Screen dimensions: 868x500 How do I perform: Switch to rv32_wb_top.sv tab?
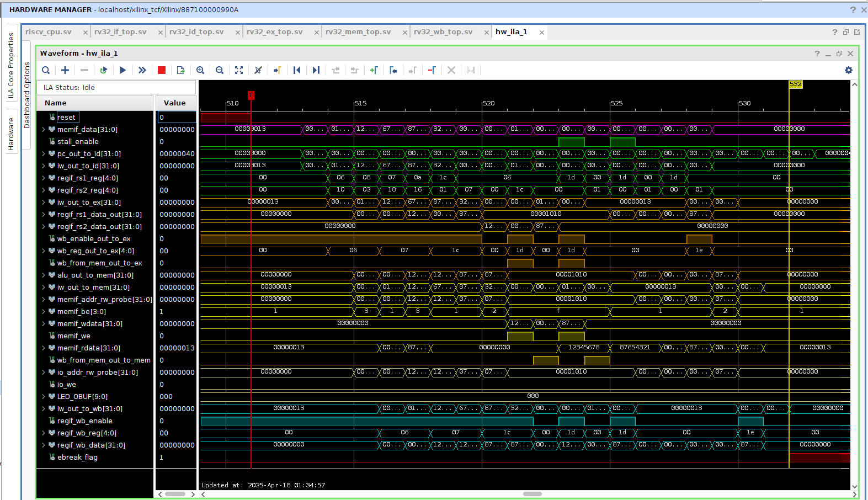443,32
